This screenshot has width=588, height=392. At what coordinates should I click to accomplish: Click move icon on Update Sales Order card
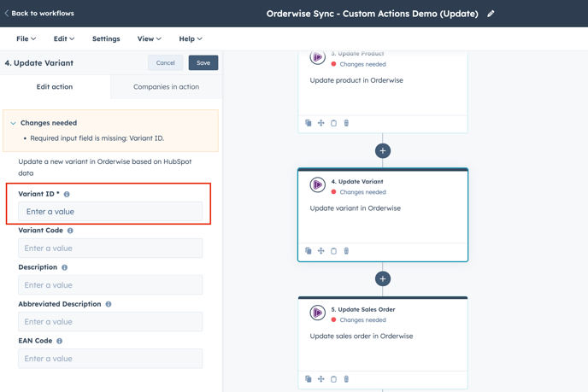tap(321, 379)
